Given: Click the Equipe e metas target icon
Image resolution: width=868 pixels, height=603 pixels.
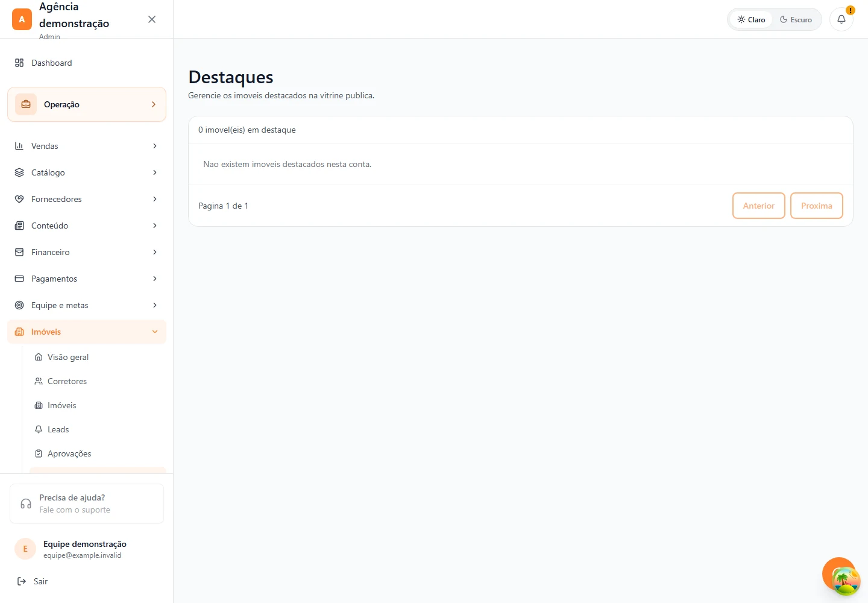Looking at the screenshot, I should click(19, 305).
